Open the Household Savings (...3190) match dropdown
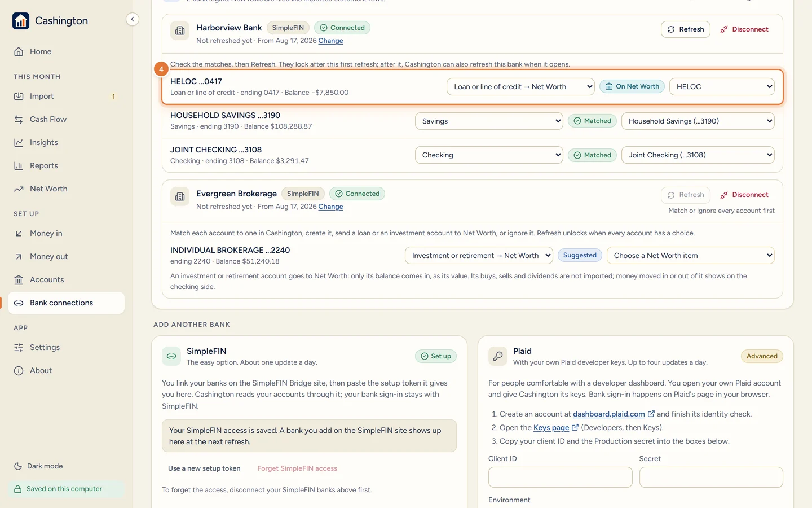The height and width of the screenshot is (508, 812). pyautogui.click(x=698, y=121)
